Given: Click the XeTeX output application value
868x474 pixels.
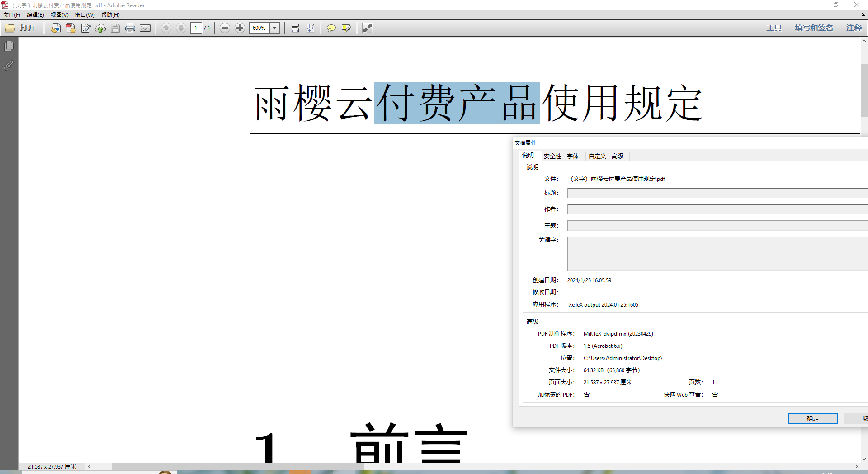Looking at the screenshot, I should point(604,305).
